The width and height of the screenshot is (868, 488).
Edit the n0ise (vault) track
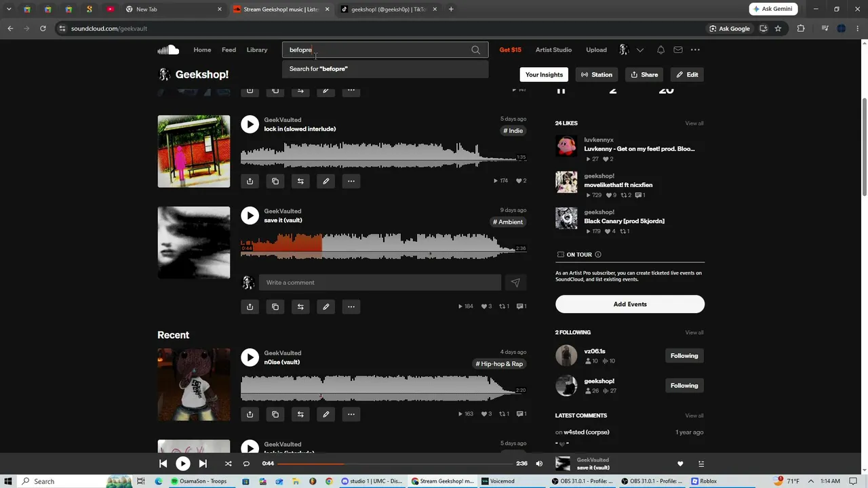click(x=325, y=414)
